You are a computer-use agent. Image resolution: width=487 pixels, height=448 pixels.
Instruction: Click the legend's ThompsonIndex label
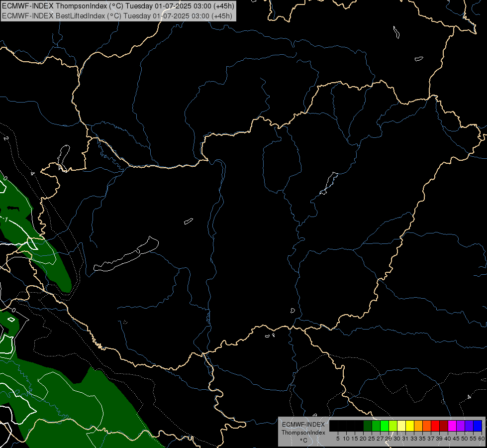303,433
